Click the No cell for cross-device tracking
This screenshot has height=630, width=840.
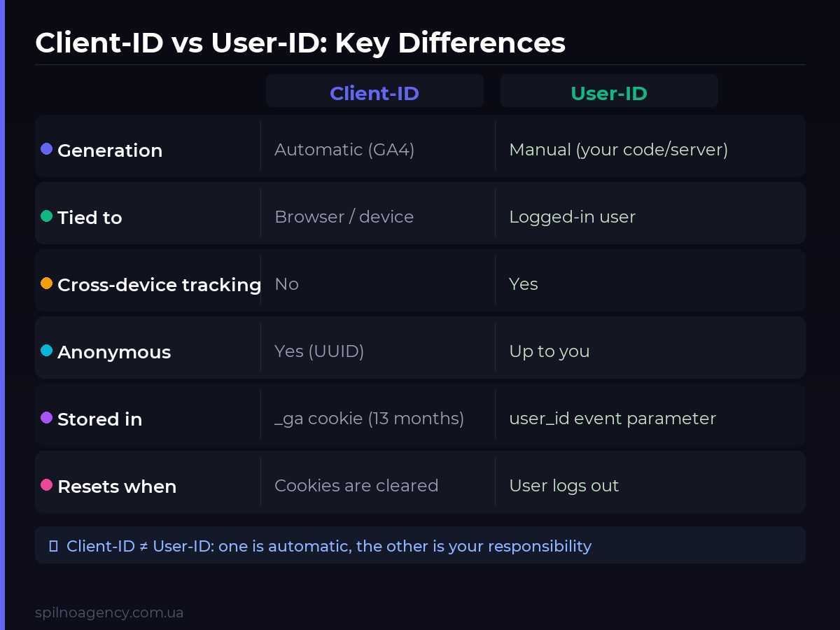click(x=286, y=284)
